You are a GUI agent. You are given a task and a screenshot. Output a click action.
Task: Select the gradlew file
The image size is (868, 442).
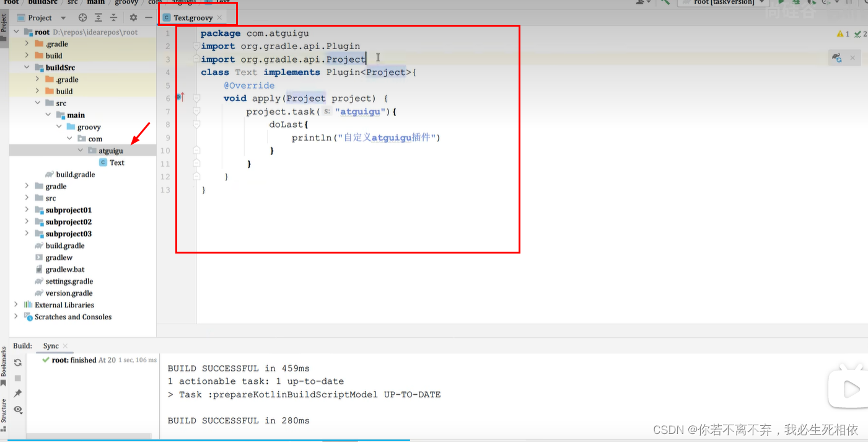pyautogui.click(x=54, y=258)
